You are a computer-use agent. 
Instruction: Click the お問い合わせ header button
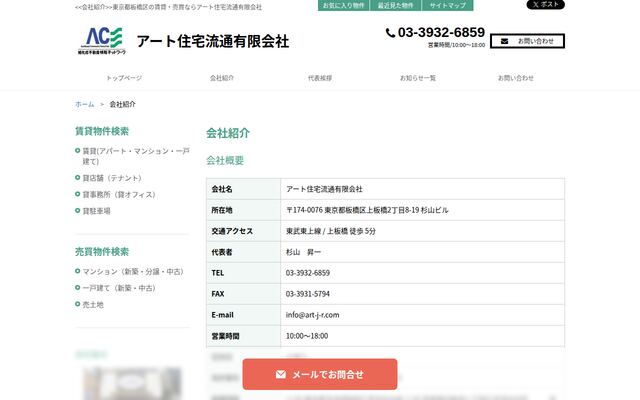pyautogui.click(x=527, y=41)
